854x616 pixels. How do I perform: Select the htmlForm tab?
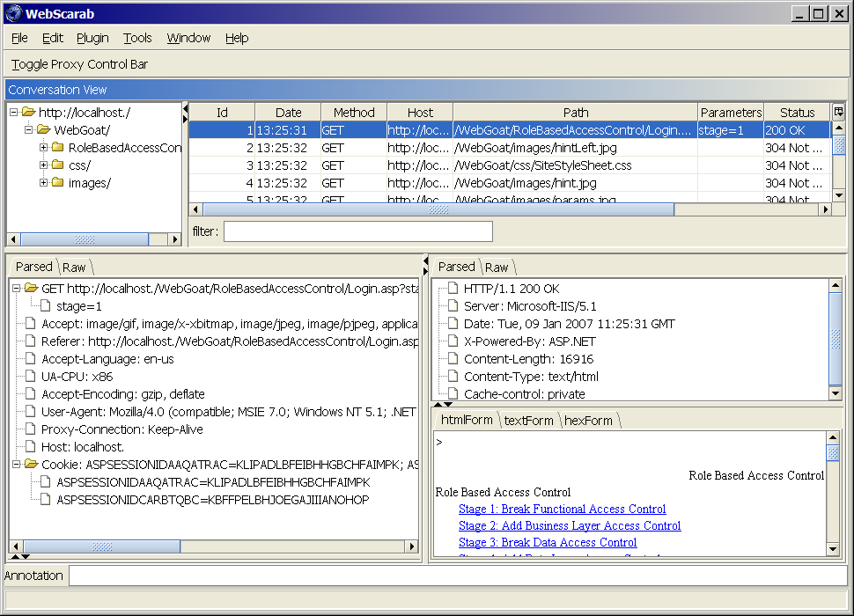467,420
